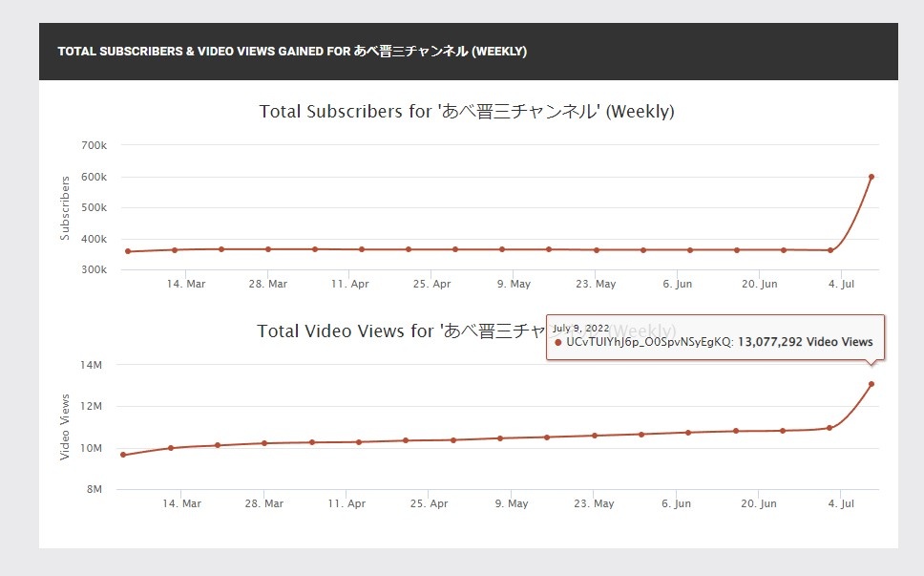Click the Total Subscribers chart title
The height and width of the screenshot is (576, 924).
(467, 112)
